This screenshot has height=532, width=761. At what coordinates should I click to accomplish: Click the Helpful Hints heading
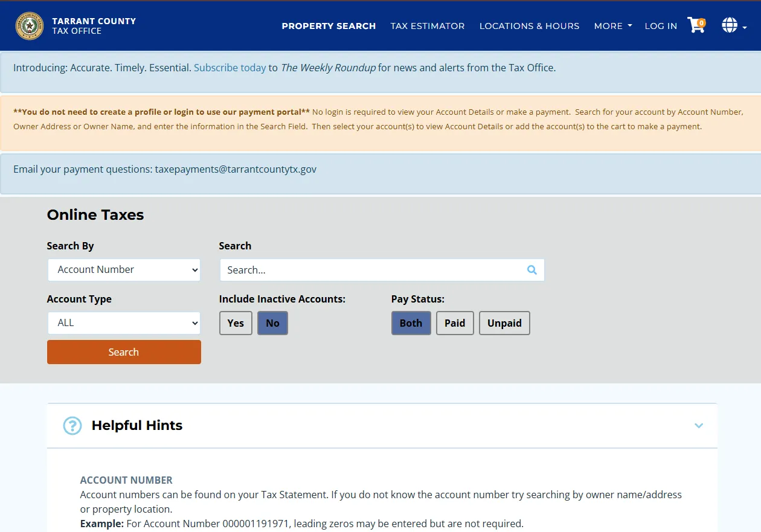pyautogui.click(x=137, y=426)
